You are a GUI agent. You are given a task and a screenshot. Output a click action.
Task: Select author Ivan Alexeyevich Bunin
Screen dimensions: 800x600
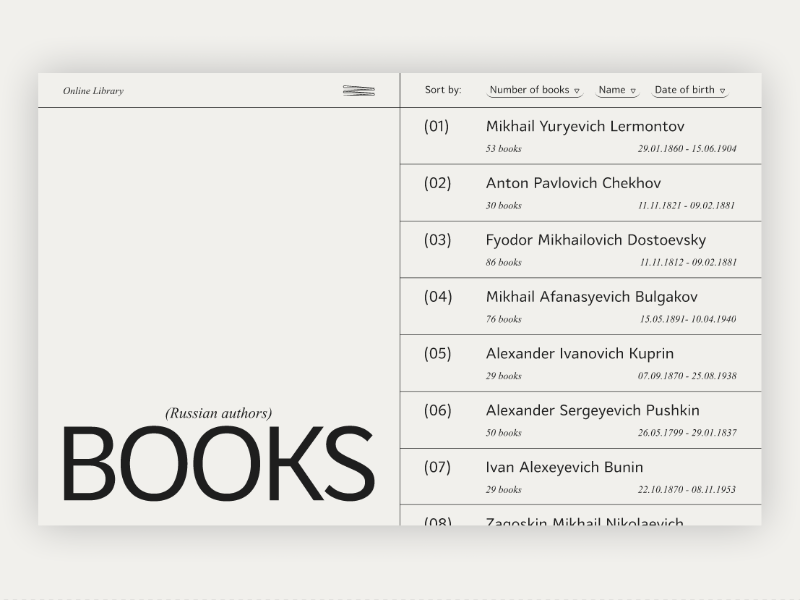coord(565,467)
